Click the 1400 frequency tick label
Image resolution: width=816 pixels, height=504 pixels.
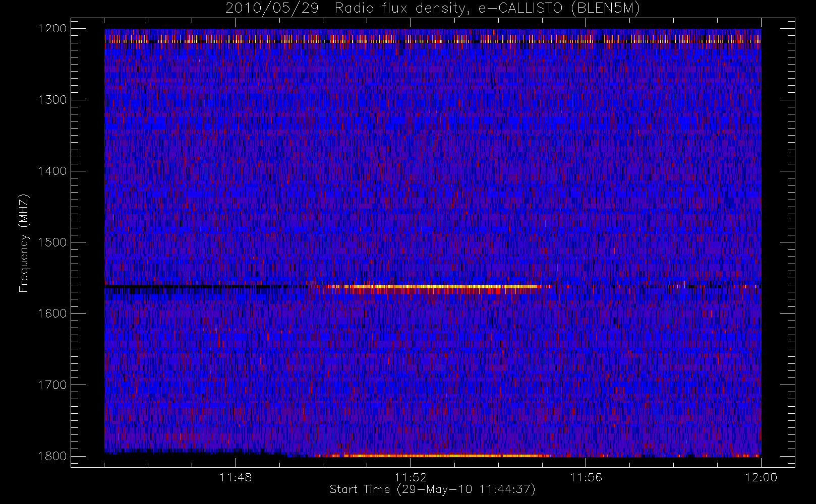[52, 171]
